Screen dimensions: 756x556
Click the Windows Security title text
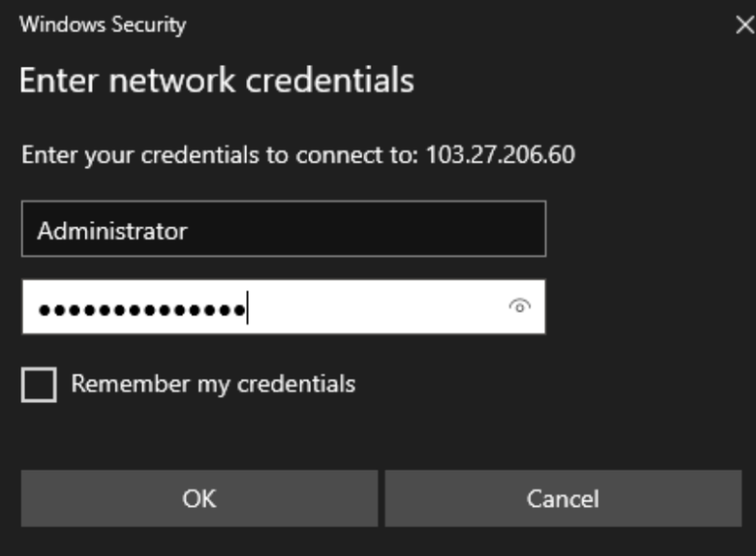103,24
